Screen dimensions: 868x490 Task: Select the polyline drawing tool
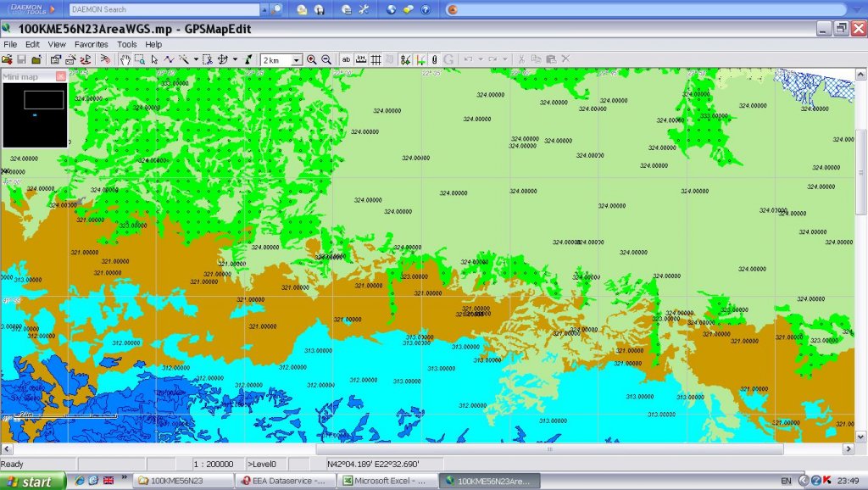169,59
